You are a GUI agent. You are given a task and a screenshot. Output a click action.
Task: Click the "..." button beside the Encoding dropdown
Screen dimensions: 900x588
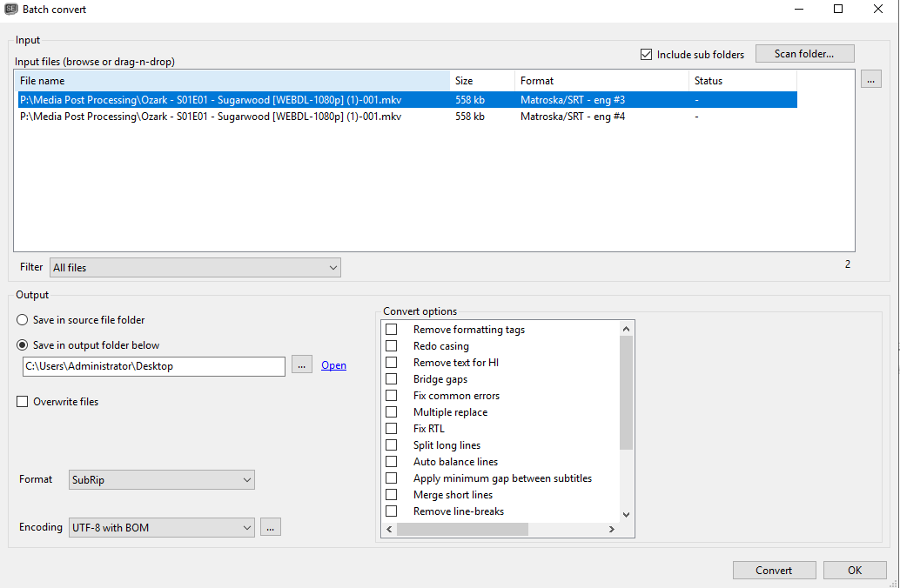(x=270, y=526)
